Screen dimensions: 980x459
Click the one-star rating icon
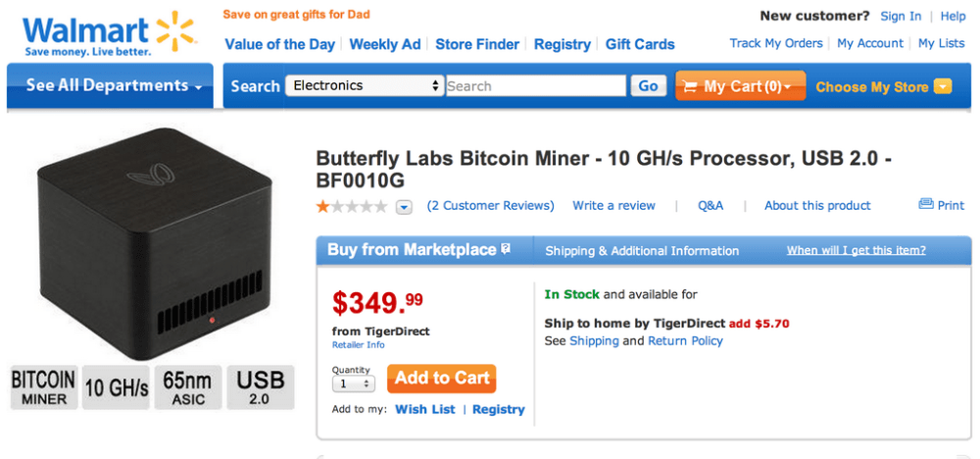point(322,206)
